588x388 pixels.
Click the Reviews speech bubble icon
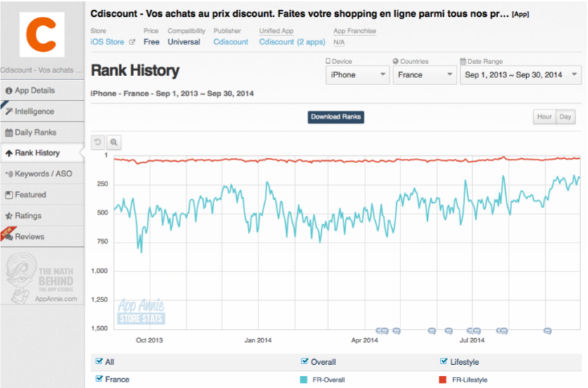click(x=8, y=237)
